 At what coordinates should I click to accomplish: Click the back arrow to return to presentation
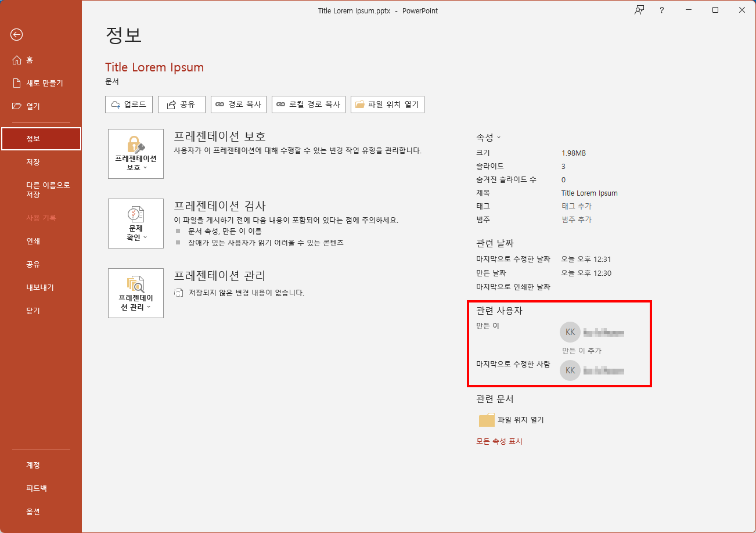click(16, 35)
